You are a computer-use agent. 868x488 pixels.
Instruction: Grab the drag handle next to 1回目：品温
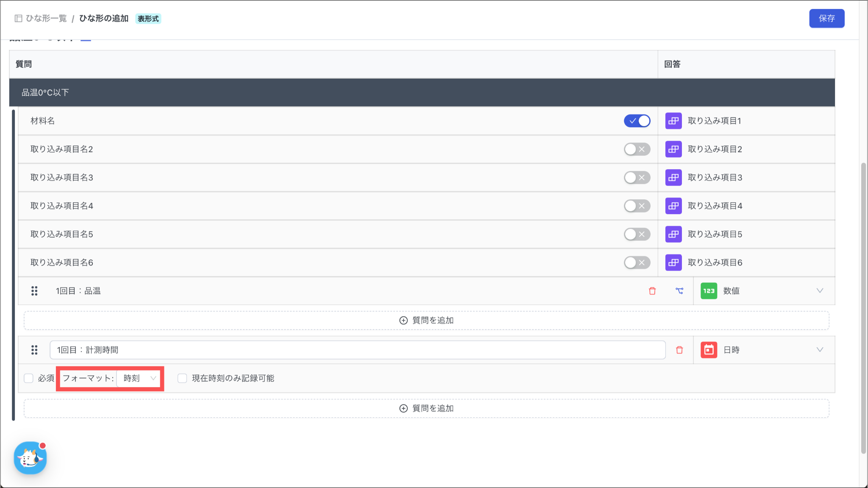[34, 291]
